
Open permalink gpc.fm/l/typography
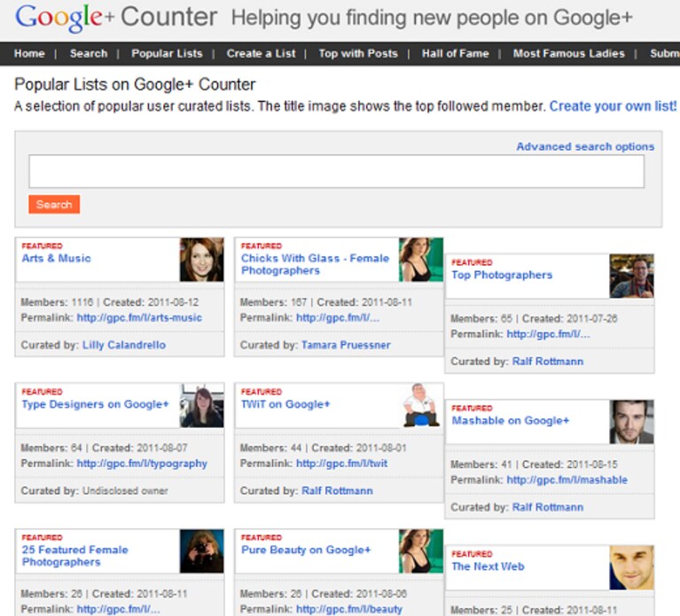142,464
